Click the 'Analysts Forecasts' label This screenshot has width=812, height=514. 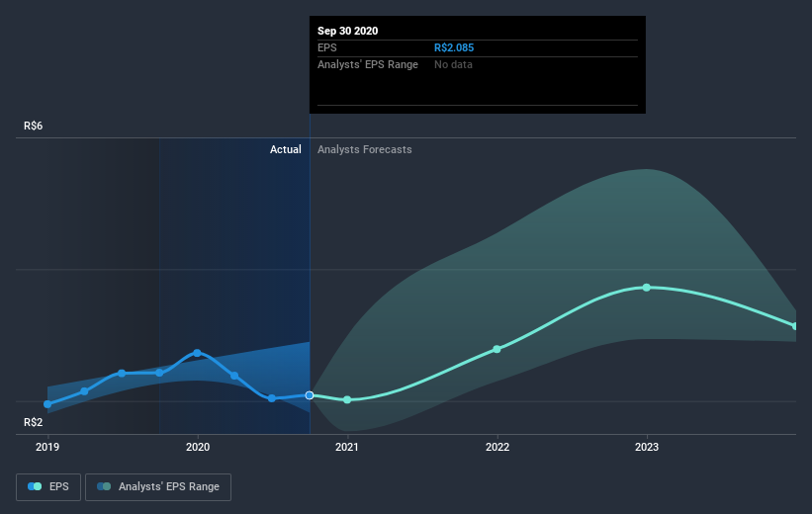(365, 149)
